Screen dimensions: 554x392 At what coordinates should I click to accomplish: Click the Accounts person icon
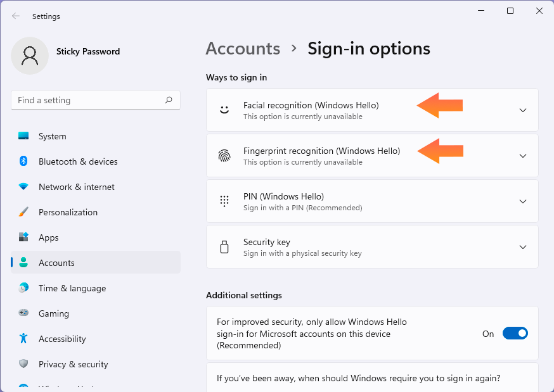[23, 263]
